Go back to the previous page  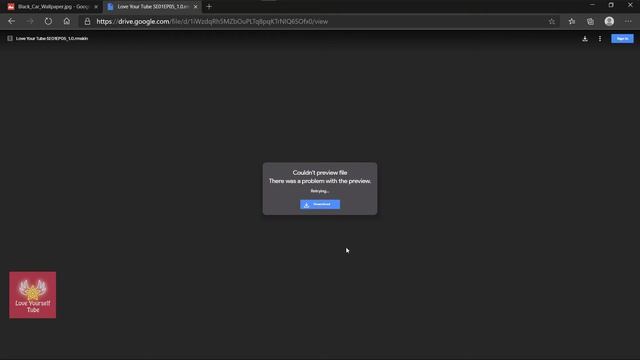11,21
